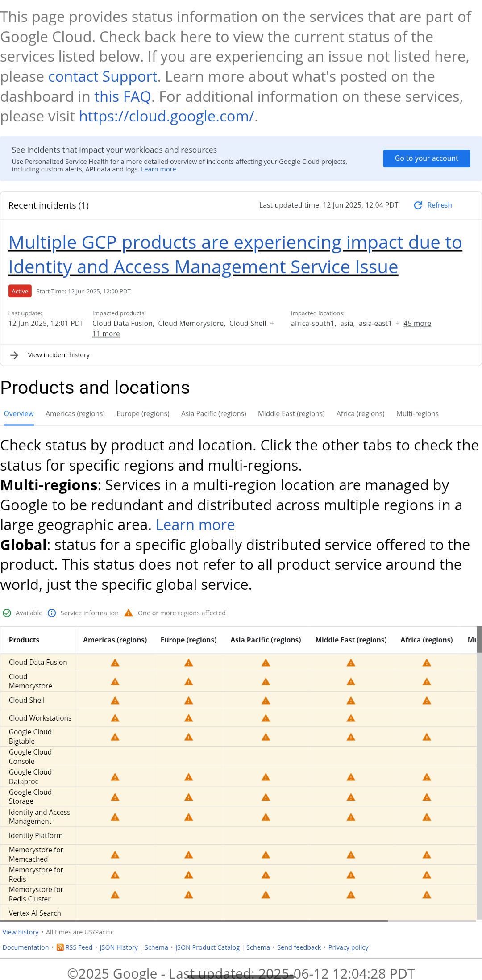Click the Refresh icon next to last updated time
The image size is (482, 980).
coord(418,205)
